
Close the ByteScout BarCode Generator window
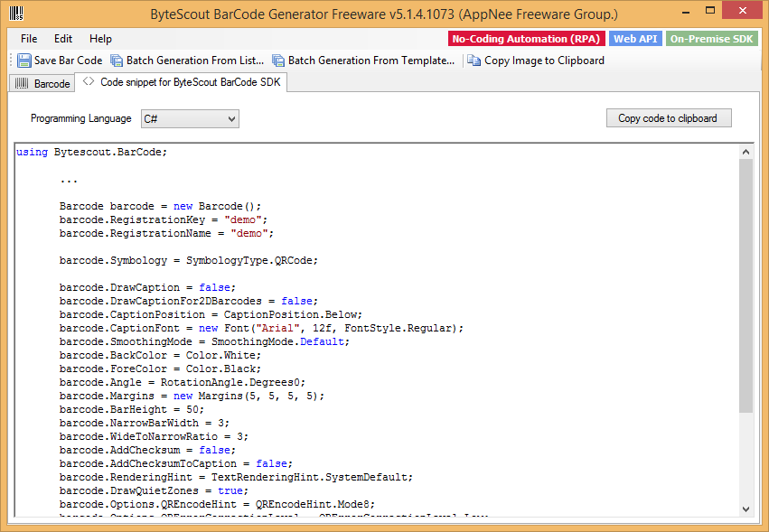(x=743, y=11)
